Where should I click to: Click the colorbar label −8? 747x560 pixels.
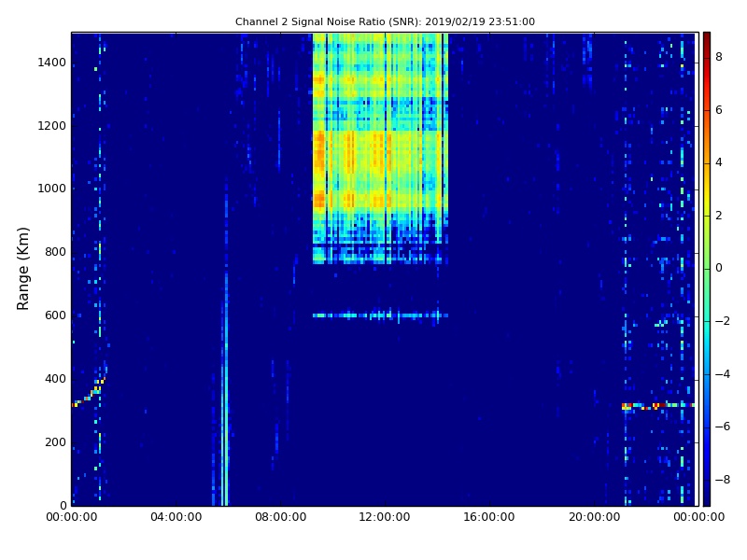723,480
